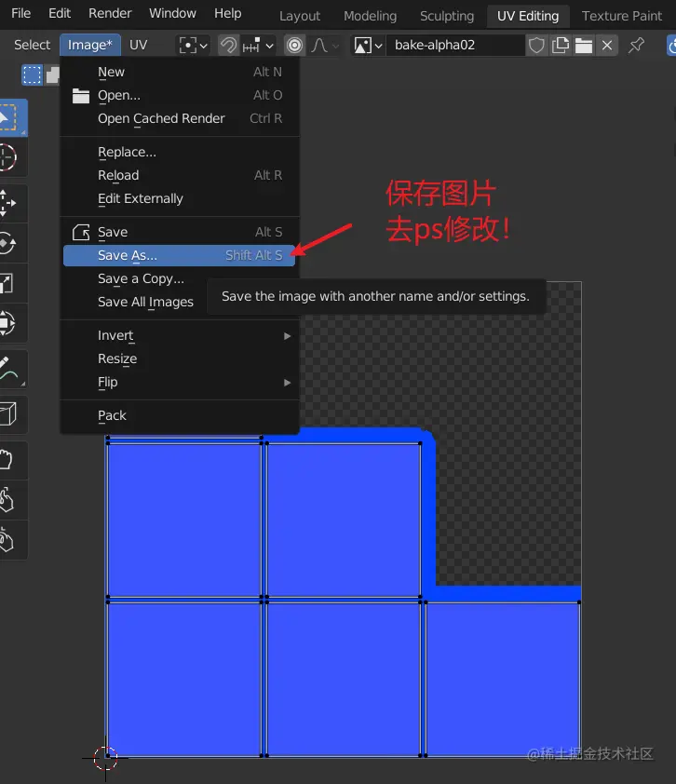This screenshot has width=676, height=784.
Task: Select the Scale tool
Action: [11, 283]
